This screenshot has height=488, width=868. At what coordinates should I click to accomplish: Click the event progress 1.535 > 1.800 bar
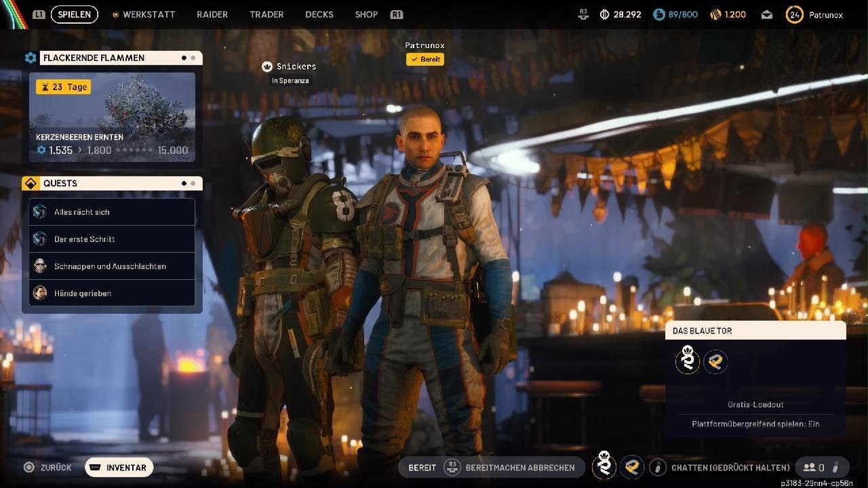[112, 150]
